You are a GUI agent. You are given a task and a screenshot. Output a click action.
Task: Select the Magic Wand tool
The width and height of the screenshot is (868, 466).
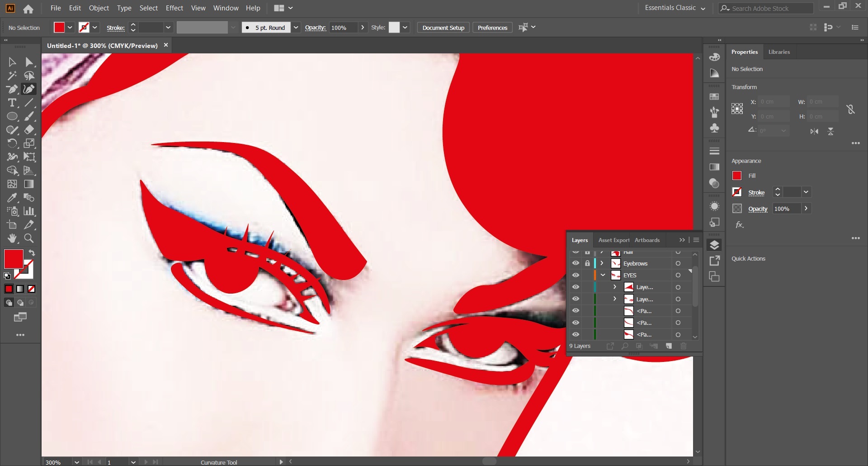12,76
